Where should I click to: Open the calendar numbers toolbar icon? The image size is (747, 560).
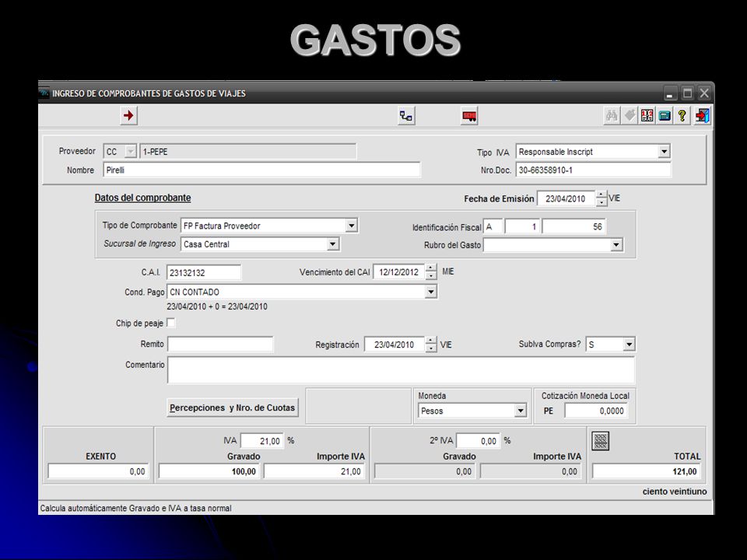click(x=647, y=116)
